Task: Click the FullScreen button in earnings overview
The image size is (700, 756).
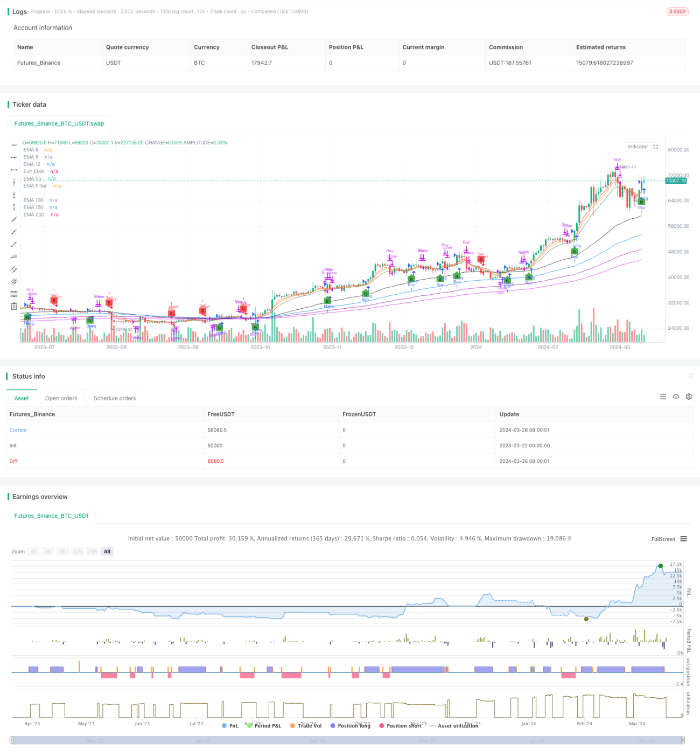Action: pyautogui.click(x=663, y=539)
